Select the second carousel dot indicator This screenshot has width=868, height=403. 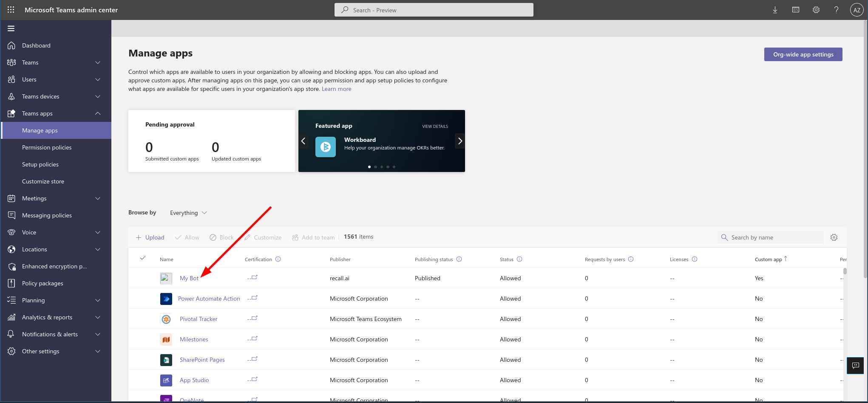(375, 167)
